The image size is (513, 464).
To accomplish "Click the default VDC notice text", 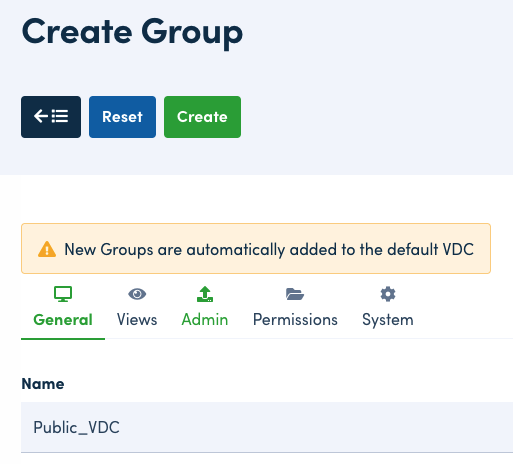I will pos(269,249).
